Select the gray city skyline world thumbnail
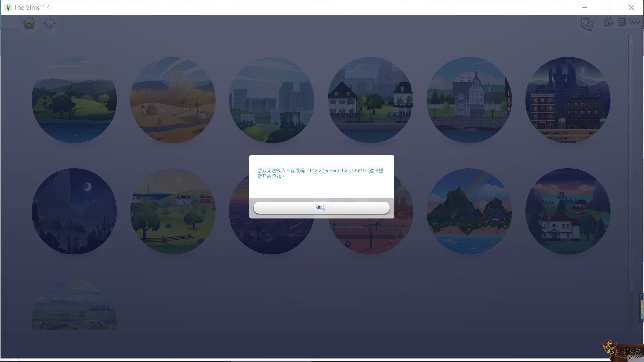The height and width of the screenshot is (362, 644). pos(271,100)
